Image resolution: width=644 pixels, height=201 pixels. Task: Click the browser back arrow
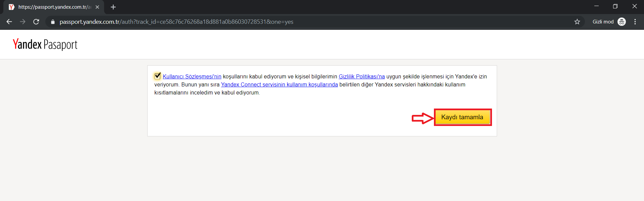[9, 22]
